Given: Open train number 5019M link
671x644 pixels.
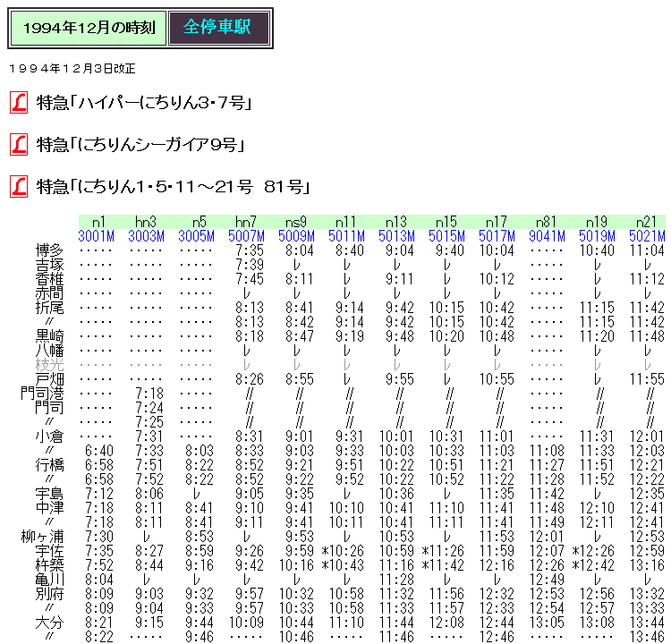Looking at the screenshot, I should (598, 236).
